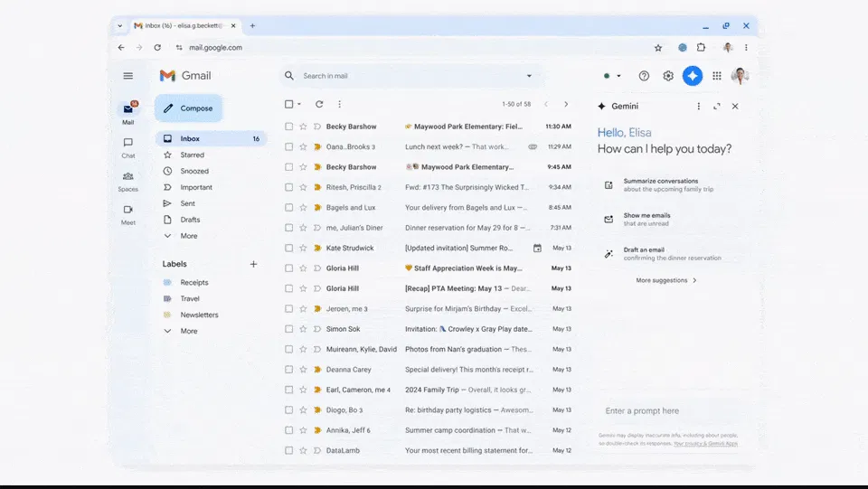This screenshot has width=868, height=489.
Task: Reload the page in browser toolbar
Action: click(157, 48)
